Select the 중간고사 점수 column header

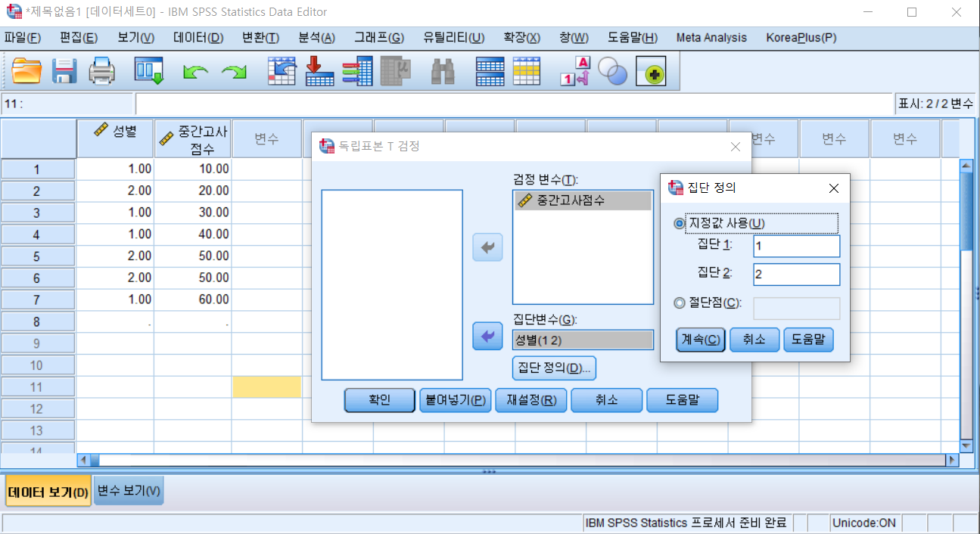tap(193, 138)
